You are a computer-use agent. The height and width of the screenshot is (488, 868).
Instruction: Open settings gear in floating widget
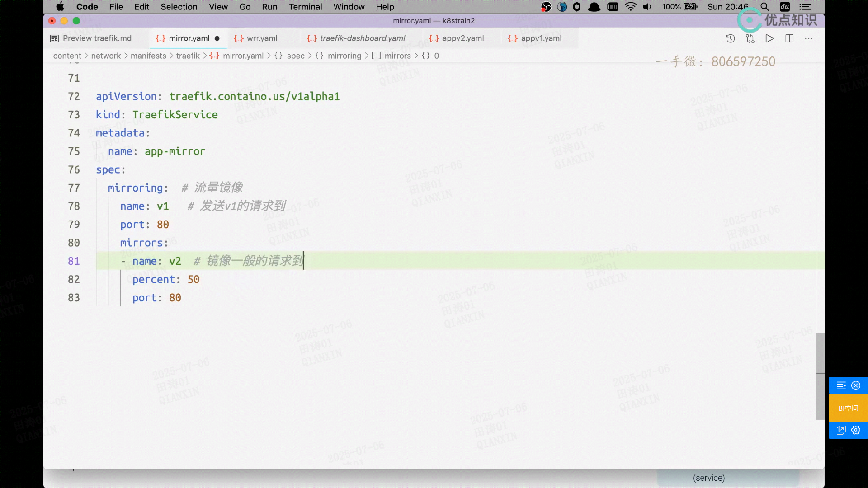click(856, 430)
